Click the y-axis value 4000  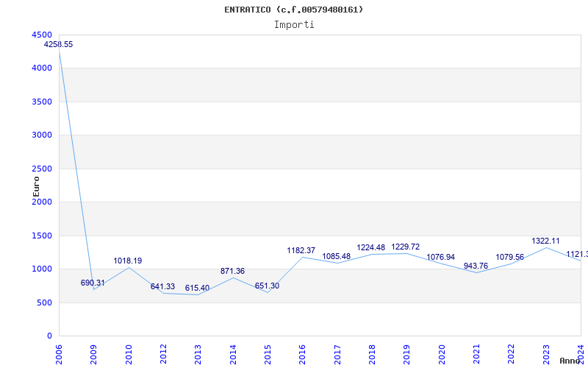coord(42,68)
